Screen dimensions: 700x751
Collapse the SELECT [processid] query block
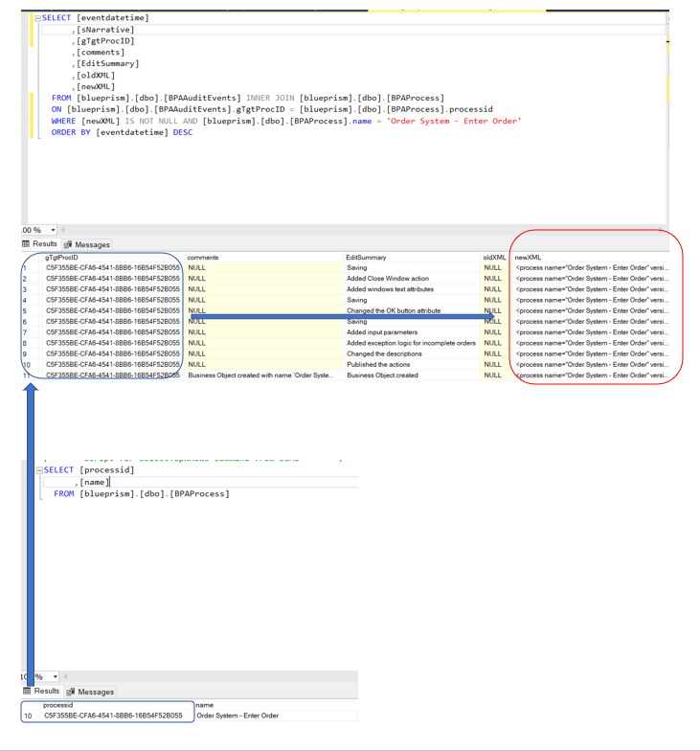coord(40,470)
